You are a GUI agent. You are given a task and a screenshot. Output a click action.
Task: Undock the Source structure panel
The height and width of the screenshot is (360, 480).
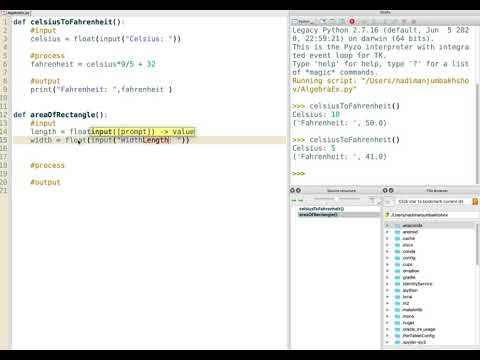pyautogui.click(x=298, y=190)
